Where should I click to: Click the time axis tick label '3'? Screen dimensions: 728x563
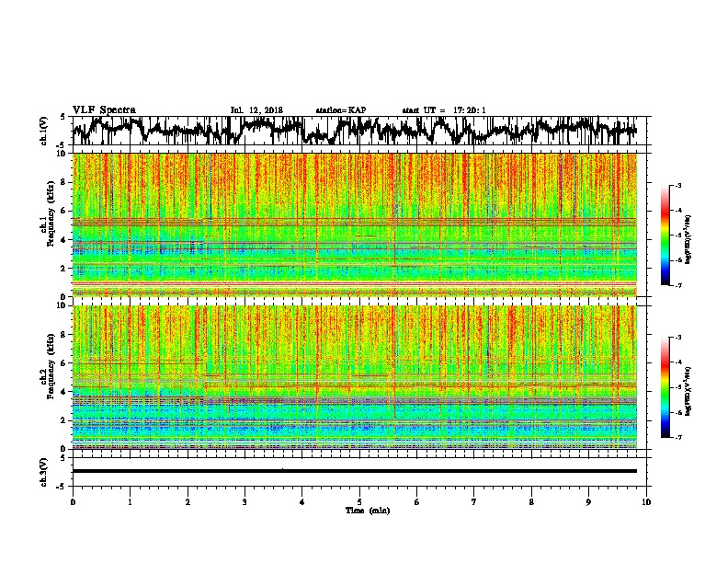(245, 502)
